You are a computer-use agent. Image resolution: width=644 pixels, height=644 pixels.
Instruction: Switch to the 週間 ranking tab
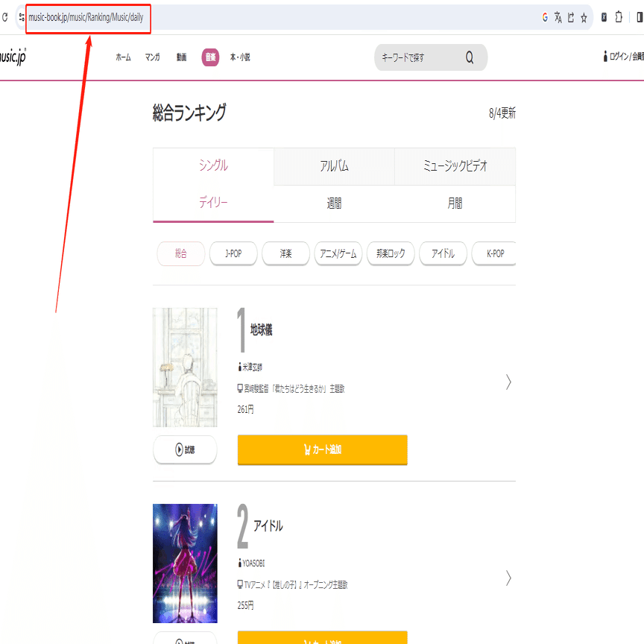334,203
